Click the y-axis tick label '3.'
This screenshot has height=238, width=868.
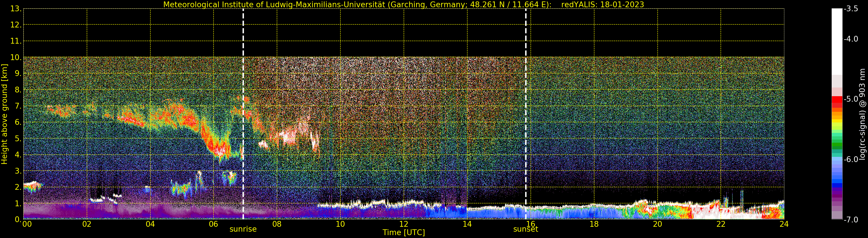click(18, 171)
